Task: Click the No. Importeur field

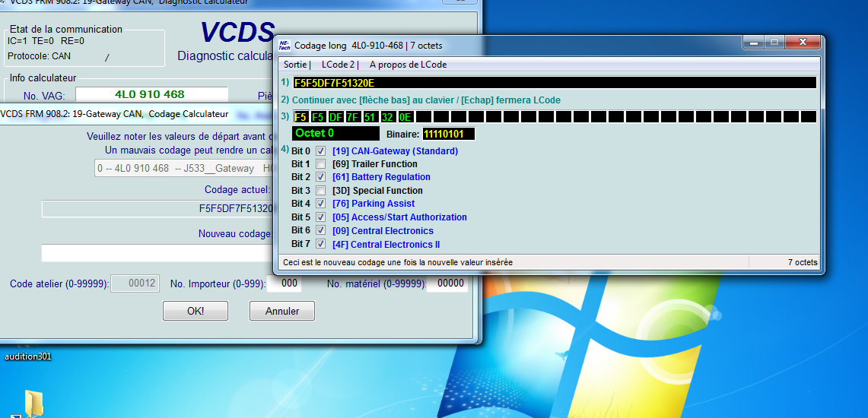Action: pyautogui.click(x=286, y=283)
